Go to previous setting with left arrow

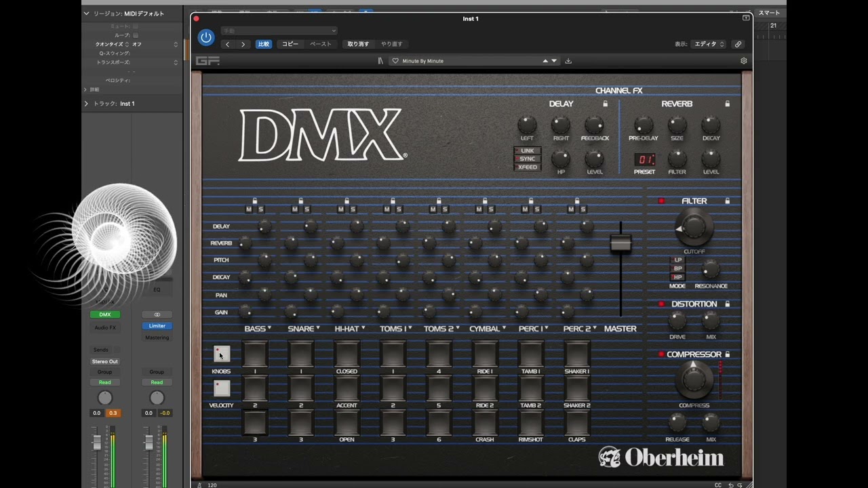tap(227, 44)
